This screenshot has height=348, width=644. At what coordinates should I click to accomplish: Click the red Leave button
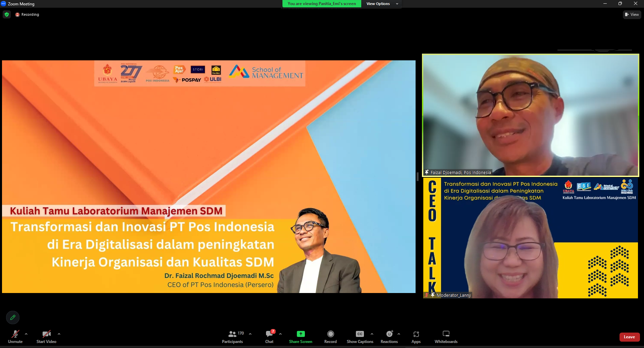(x=629, y=337)
